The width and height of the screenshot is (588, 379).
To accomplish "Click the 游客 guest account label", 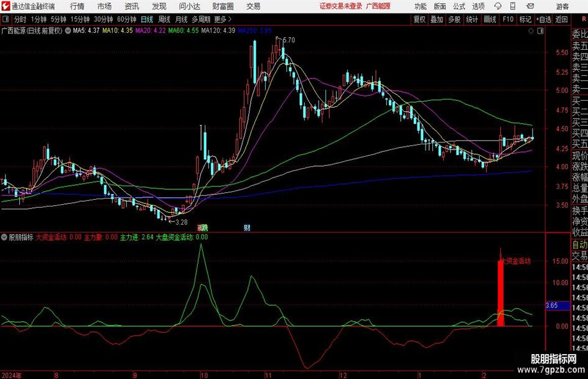I will click(x=562, y=6).
